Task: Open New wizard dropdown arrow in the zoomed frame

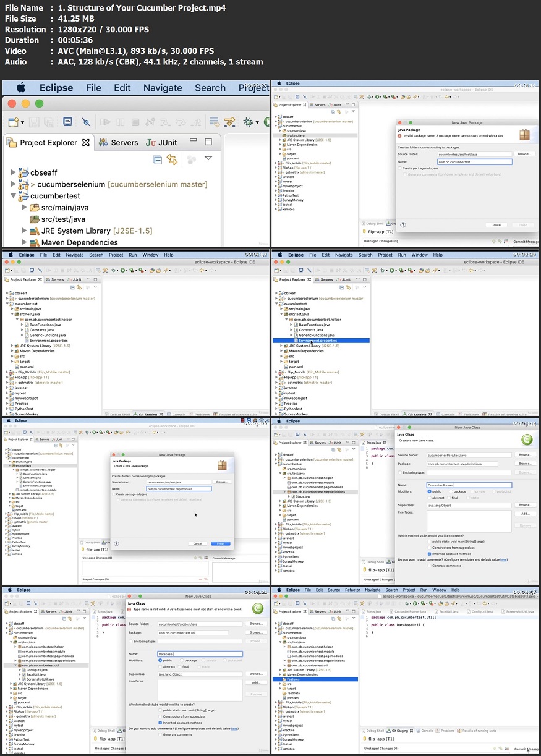Action: [22, 122]
